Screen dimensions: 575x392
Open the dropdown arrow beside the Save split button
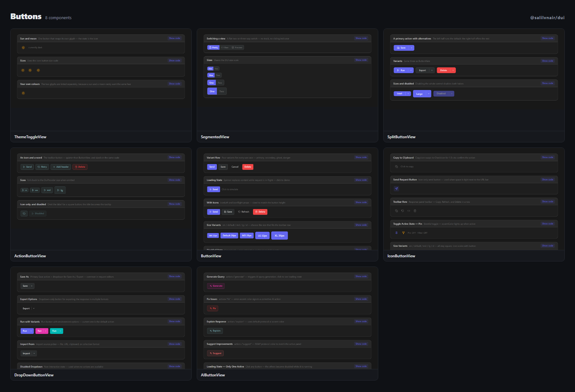(x=411, y=48)
